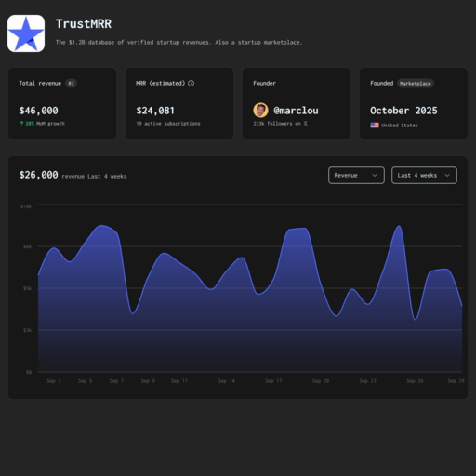
Task: Click the #3 rank badge
Action: [71, 83]
